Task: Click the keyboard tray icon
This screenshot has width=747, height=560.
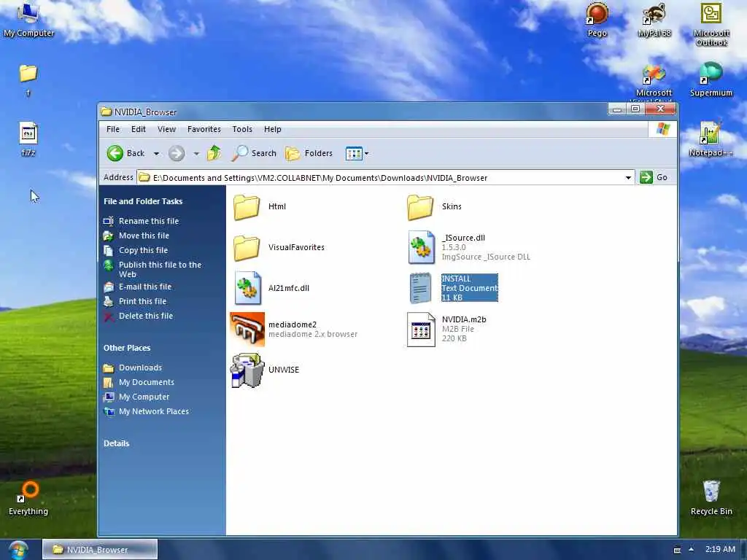Action: point(677,550)
